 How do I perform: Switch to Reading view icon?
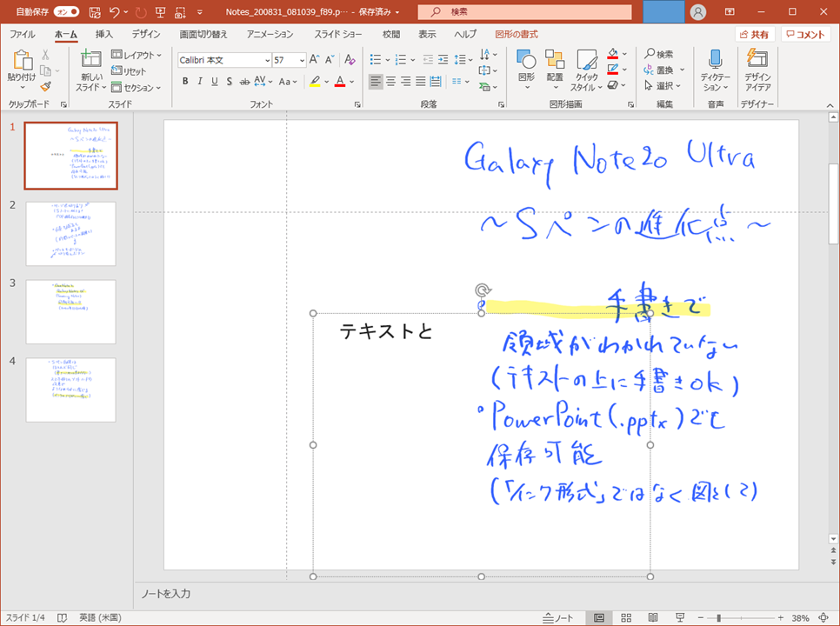[652, 618]
